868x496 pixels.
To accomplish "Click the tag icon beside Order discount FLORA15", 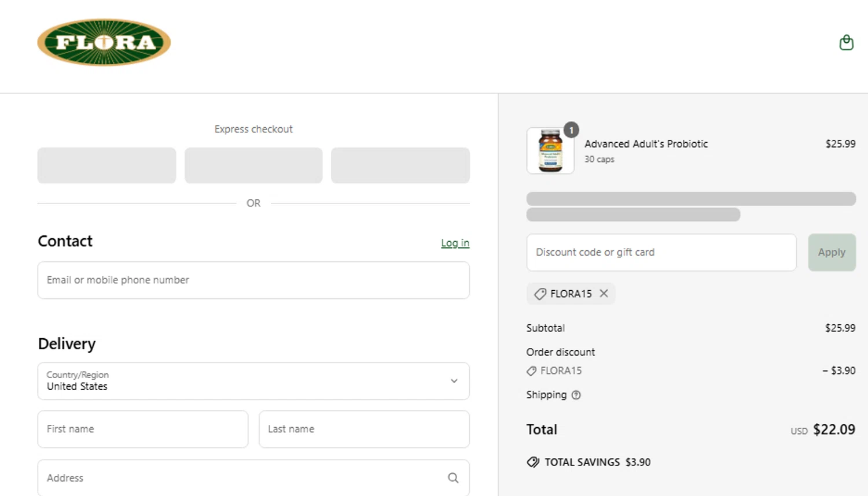I will pyautogui.click(x=531, y=371).
